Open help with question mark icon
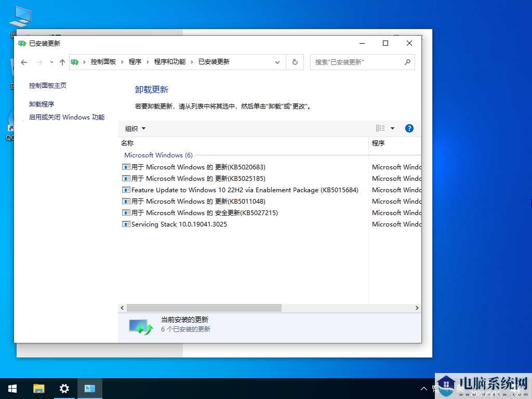The width and height of the screenshot is (532, 399). point(409,128)
